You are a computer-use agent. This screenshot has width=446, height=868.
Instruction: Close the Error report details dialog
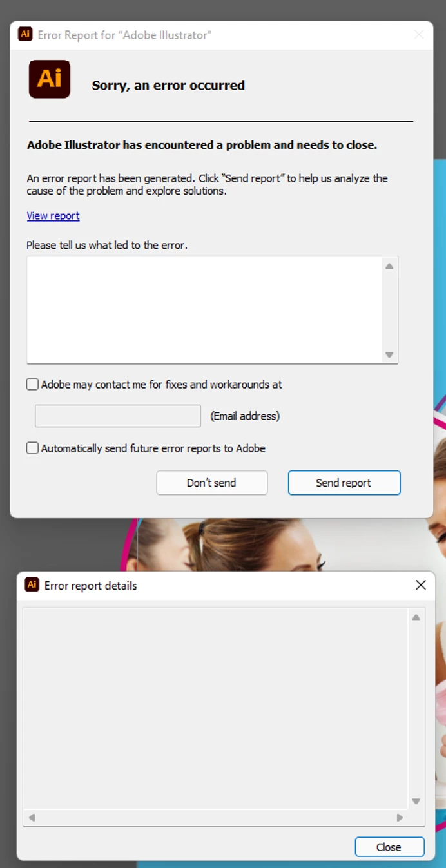tap(389, 847)
